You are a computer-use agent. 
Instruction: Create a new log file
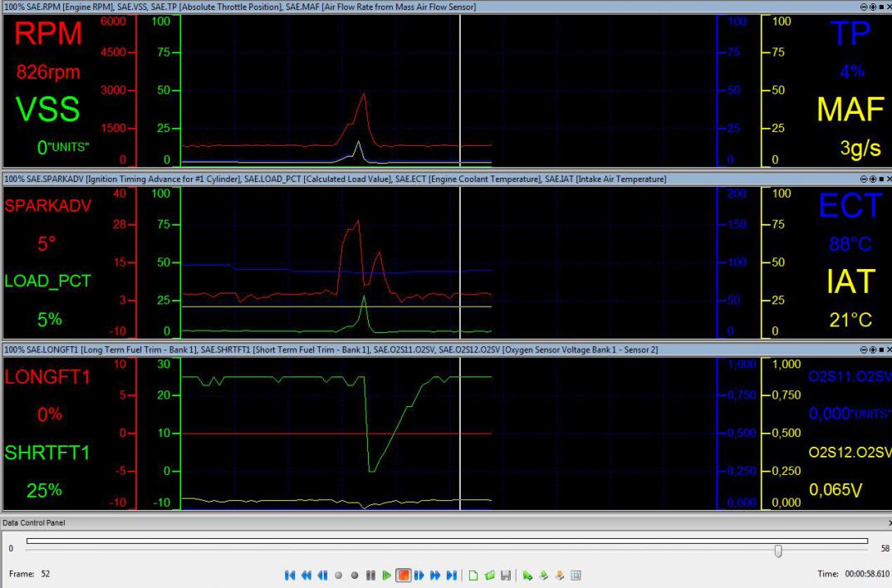pos(473,575)
